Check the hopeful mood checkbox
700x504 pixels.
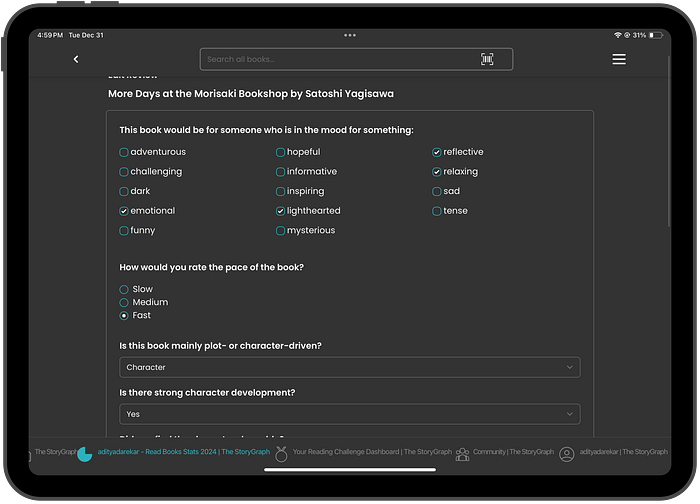pyautogui.click(x=280, y=152)
